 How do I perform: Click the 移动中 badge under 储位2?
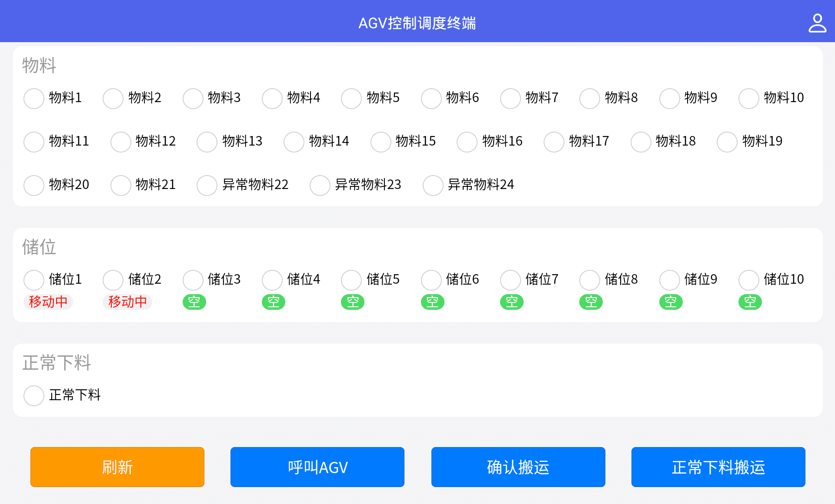click(127, 302)
